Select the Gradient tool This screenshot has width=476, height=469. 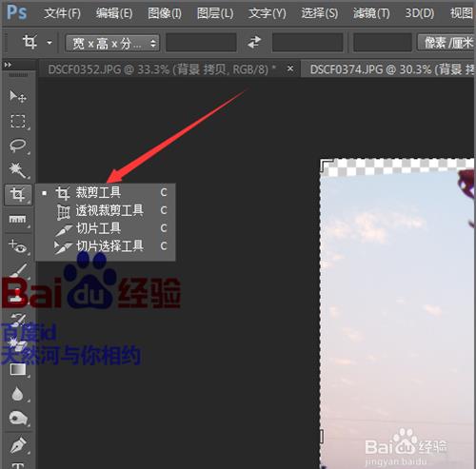click(x=18, y=369)
